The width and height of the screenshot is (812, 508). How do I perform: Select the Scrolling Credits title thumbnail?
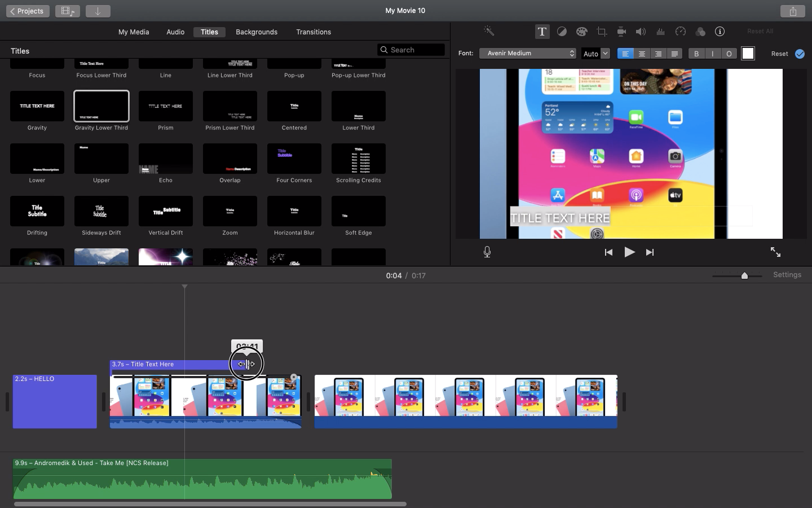pos(359,158)
